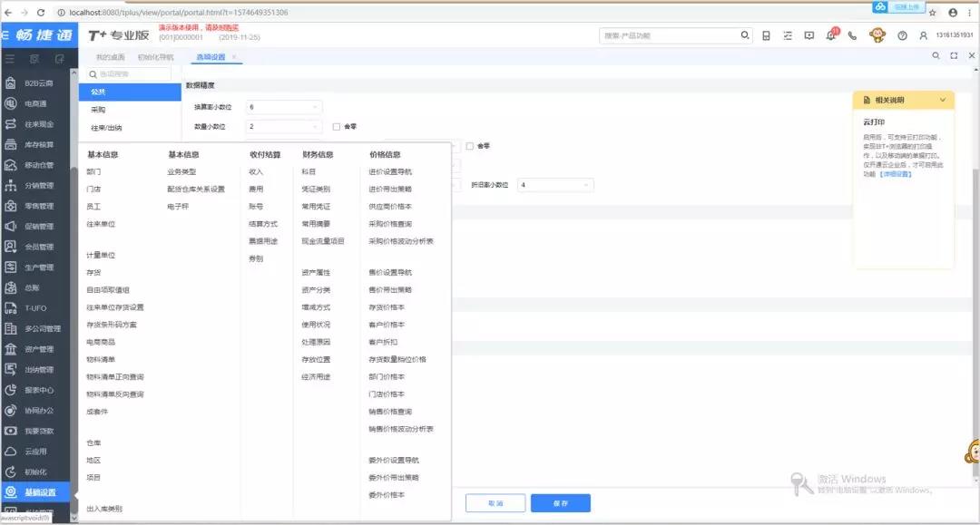Screen dimensions: 980x525
Task: Open 进价设置导航 under 价格信息
Action: (390, 171)
